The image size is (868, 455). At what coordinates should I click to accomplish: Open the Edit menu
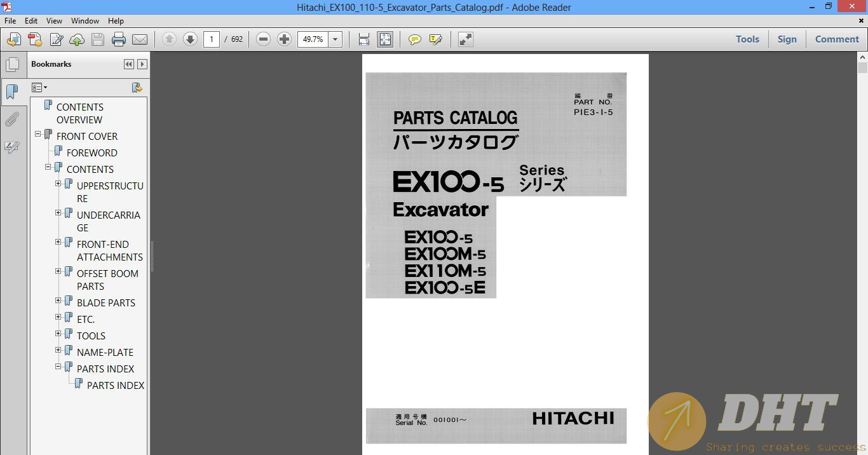pyautogui.click(x=31, y=21)
